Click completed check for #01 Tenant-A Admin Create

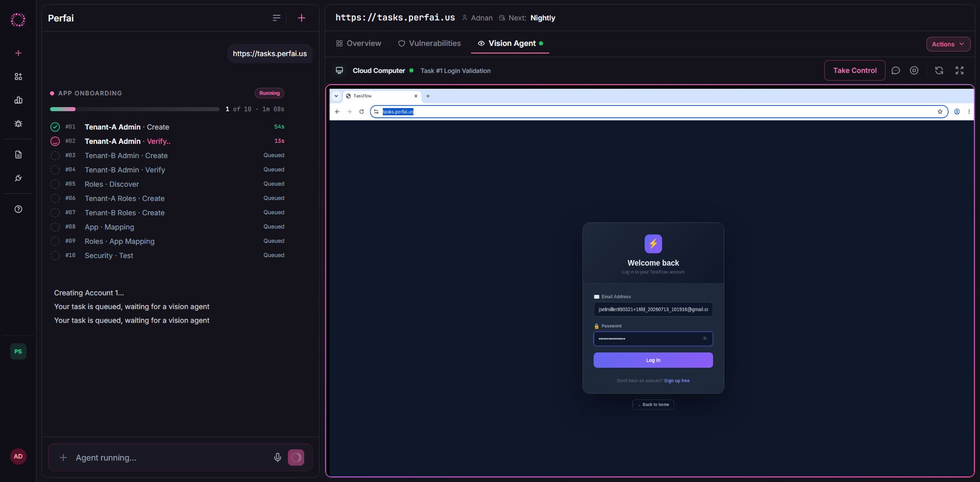55,127
